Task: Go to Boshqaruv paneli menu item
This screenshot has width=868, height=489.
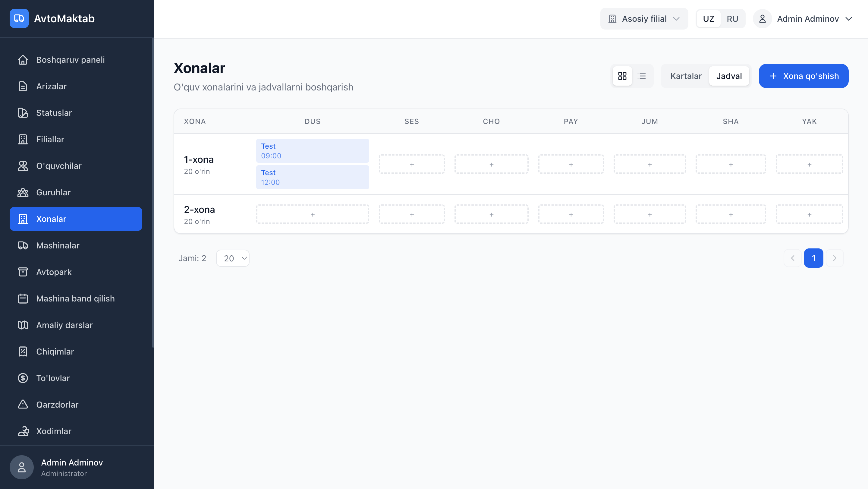Action: (71, 60)
